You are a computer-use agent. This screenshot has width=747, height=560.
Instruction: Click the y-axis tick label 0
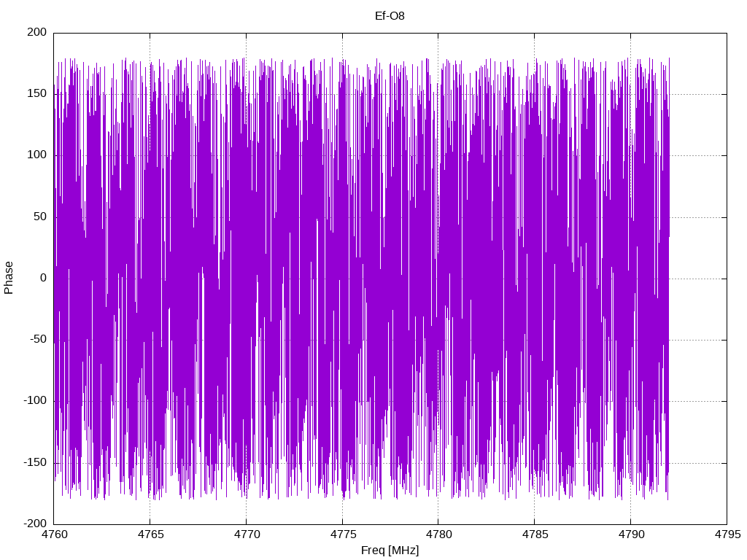pos(43,278)
